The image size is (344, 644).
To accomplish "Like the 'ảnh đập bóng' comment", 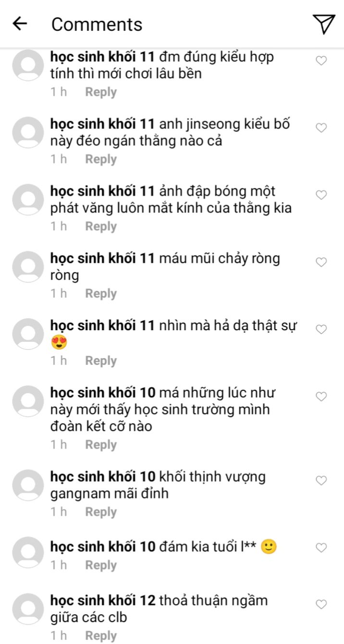I will click(x=321, y=195).
